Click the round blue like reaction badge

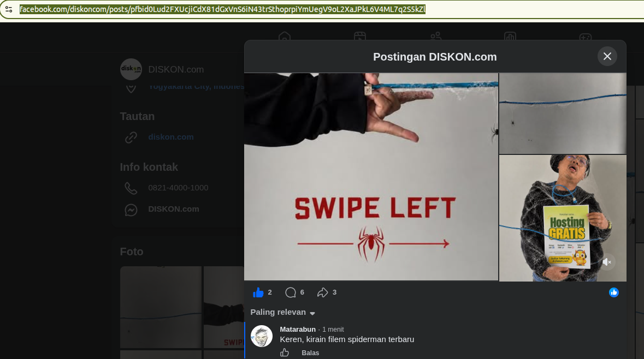coord(613,292)
